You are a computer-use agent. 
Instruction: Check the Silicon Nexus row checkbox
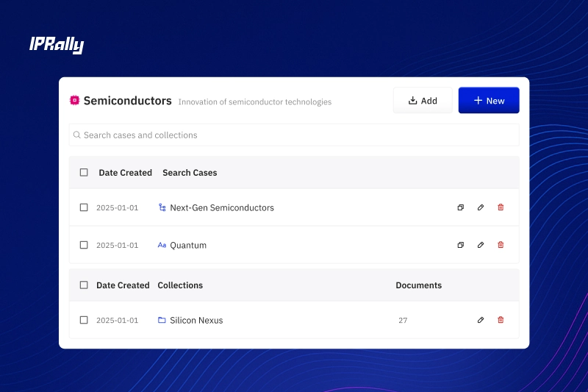click(x=84, y=320)
